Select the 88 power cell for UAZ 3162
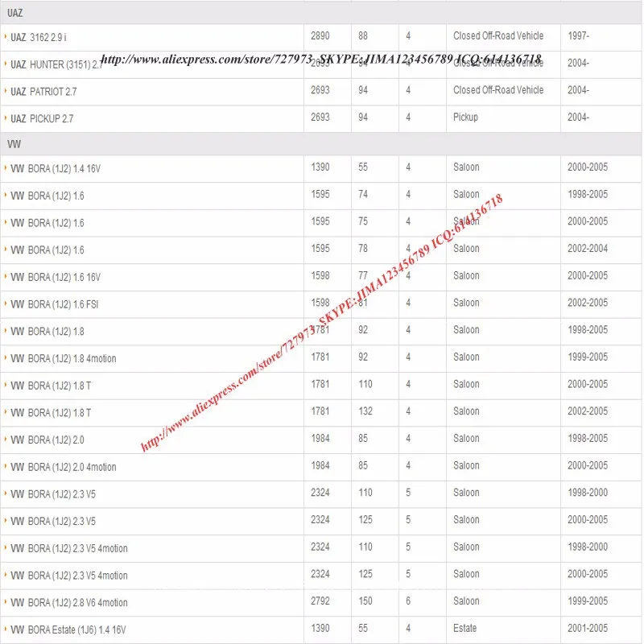This screenshot has height=644, width=644. click(x=363, y=35)
